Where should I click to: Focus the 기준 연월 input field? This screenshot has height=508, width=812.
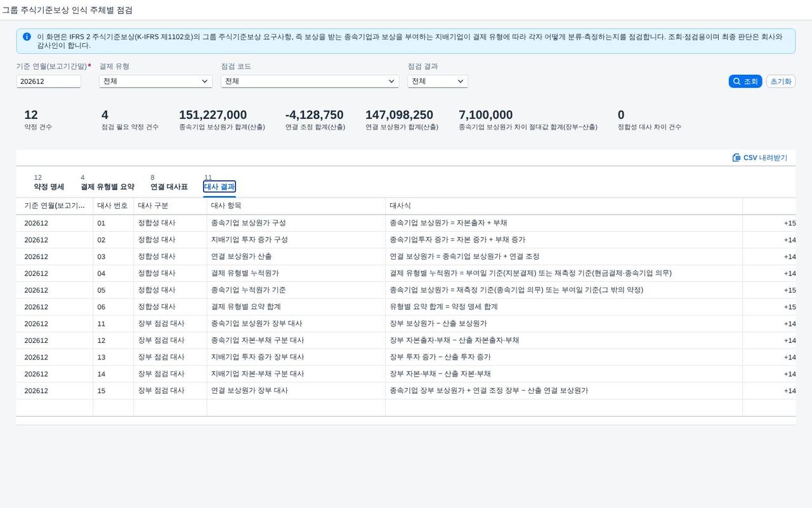click(x=49, y=81)
